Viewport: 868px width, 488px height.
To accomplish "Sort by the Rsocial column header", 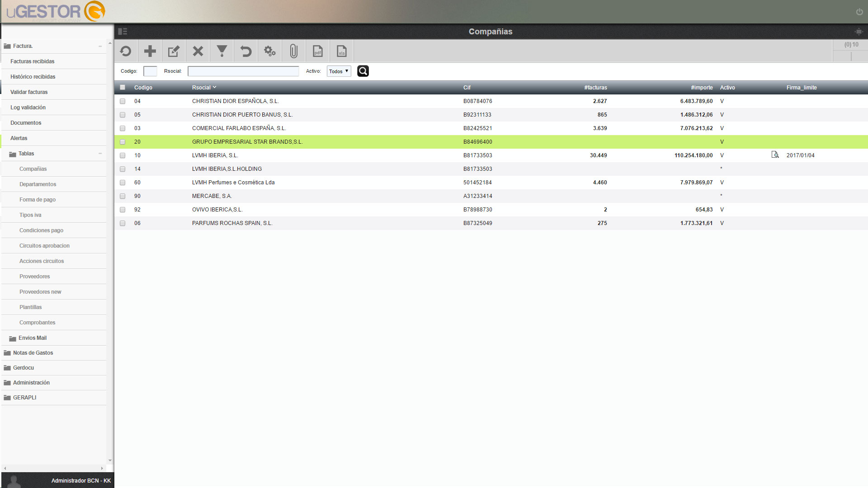I will pos(204,88).
